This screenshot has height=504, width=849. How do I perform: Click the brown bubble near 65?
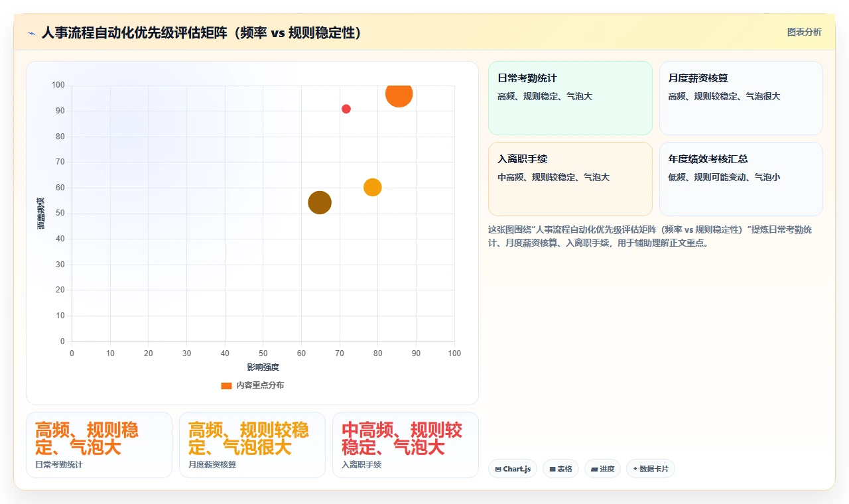click(320, 202)
